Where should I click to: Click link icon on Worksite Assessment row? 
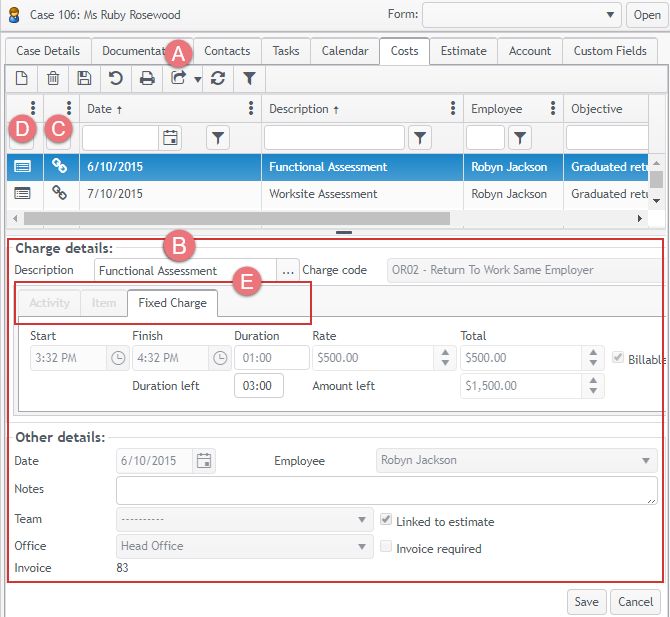click(59, 193)
